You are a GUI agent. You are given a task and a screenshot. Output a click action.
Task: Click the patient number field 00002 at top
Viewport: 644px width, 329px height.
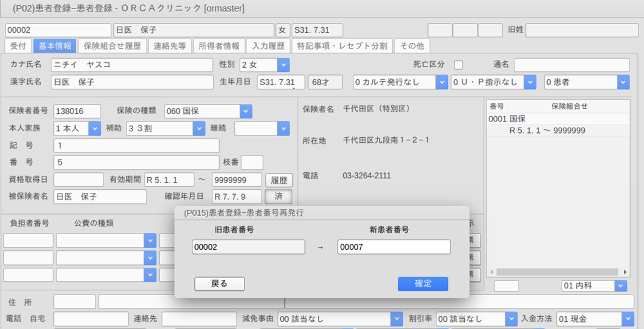click(x=58, y=30)
